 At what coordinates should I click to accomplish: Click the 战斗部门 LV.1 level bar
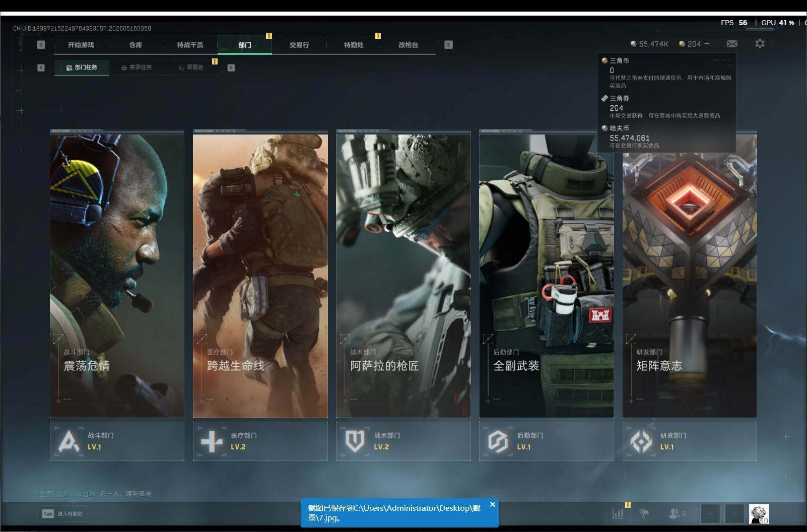pos(117,441)
